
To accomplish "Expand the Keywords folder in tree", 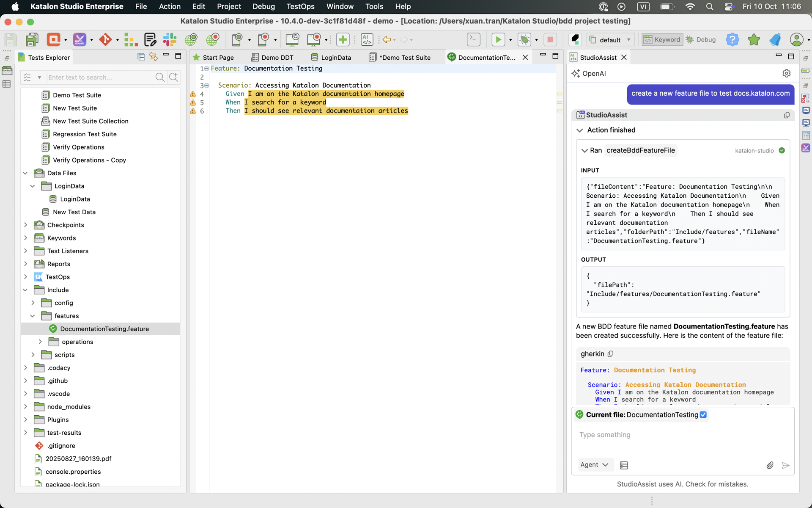I will coord(25,238).
